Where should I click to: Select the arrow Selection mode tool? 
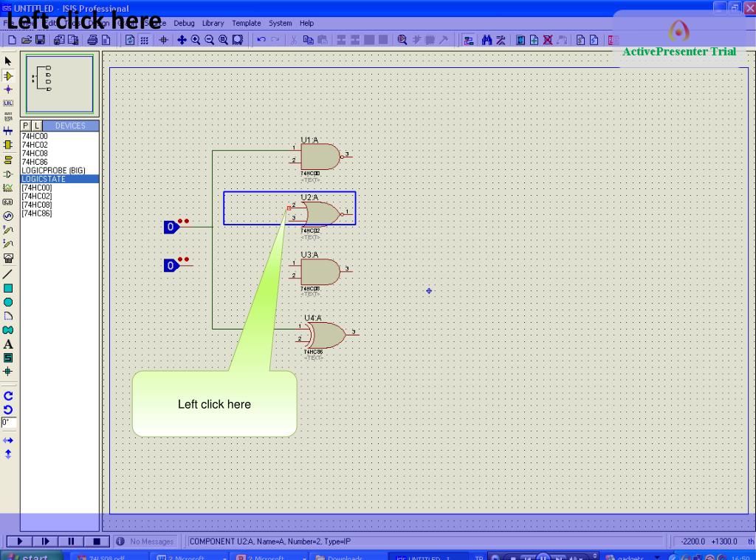pos(7,61)
